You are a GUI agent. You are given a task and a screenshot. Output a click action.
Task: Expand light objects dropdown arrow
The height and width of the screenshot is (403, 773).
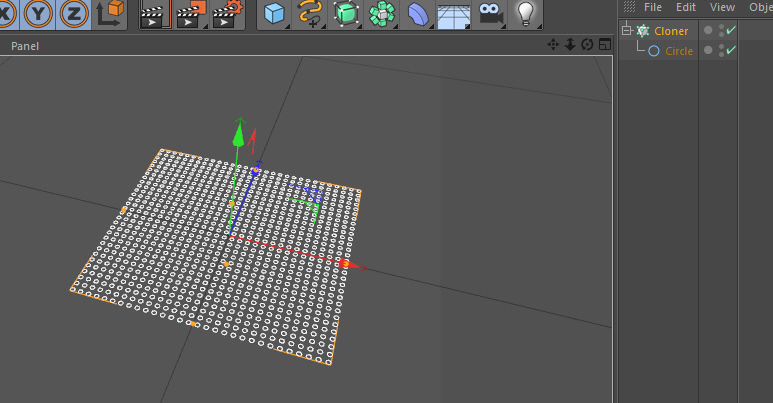pos(539,26)
